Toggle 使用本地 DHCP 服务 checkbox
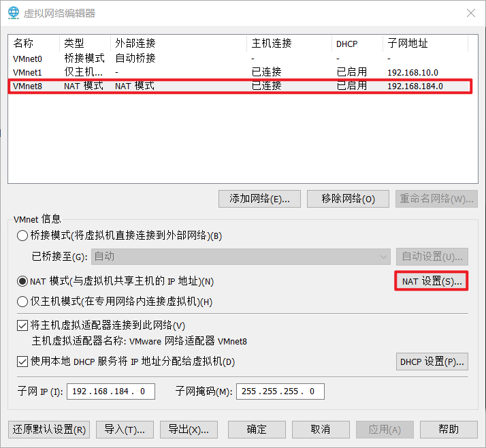This screenshot has width=486, height=448. click(x=22, y=362)
